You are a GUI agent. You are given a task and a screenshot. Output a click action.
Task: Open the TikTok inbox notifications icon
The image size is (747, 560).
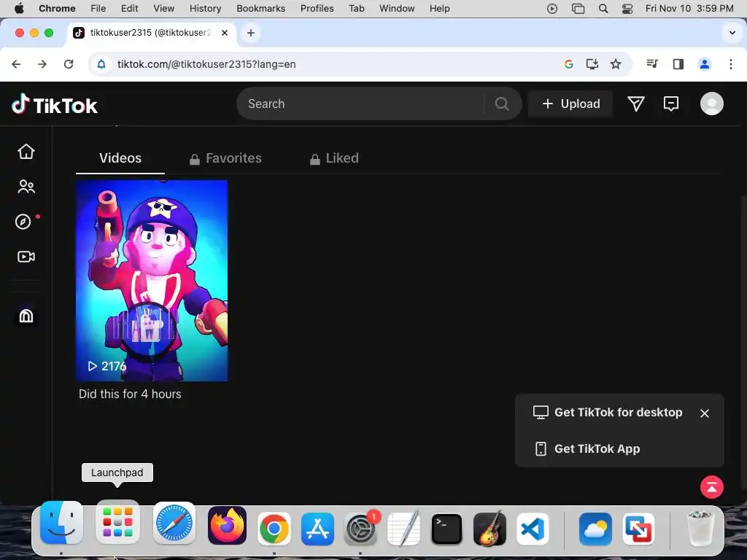(671, 104)
